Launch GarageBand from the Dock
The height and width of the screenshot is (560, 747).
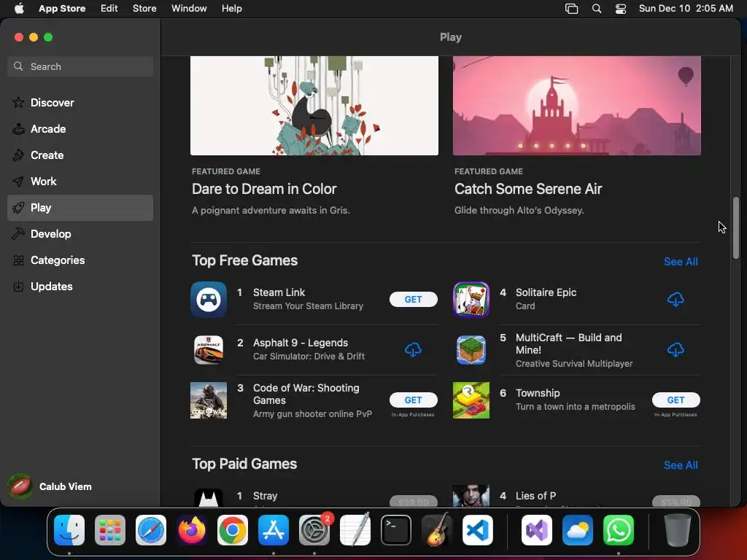[x=437, y=530]
